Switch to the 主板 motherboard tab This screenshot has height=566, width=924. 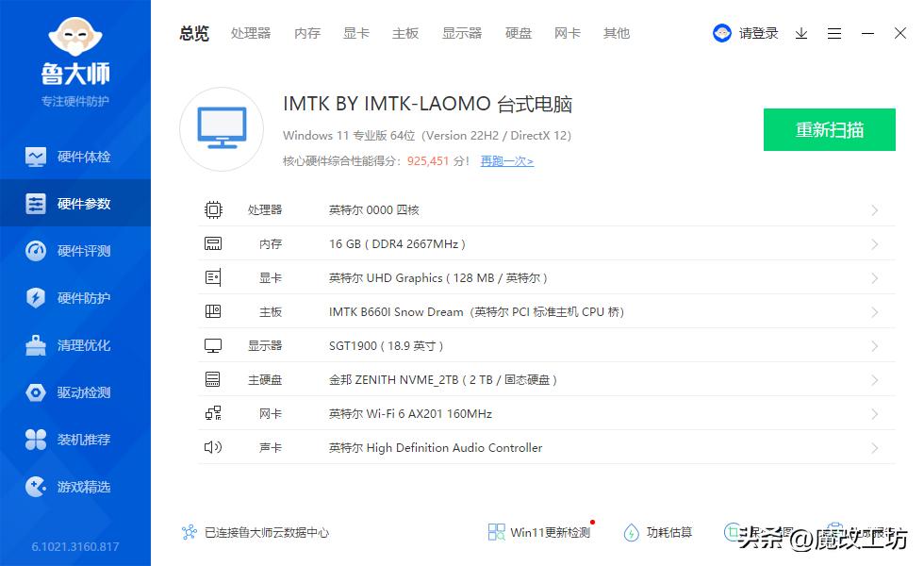(404, 33)
